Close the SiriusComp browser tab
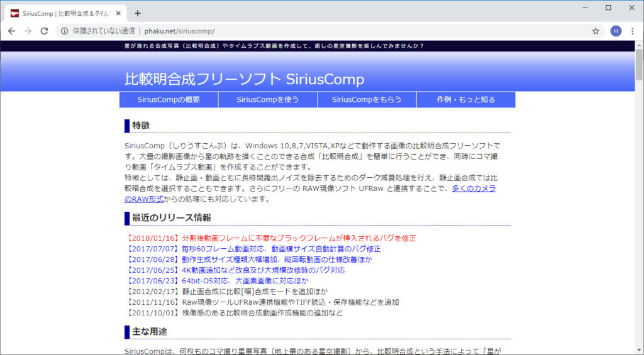Viewport: 644px width, 355px height. 118,13
